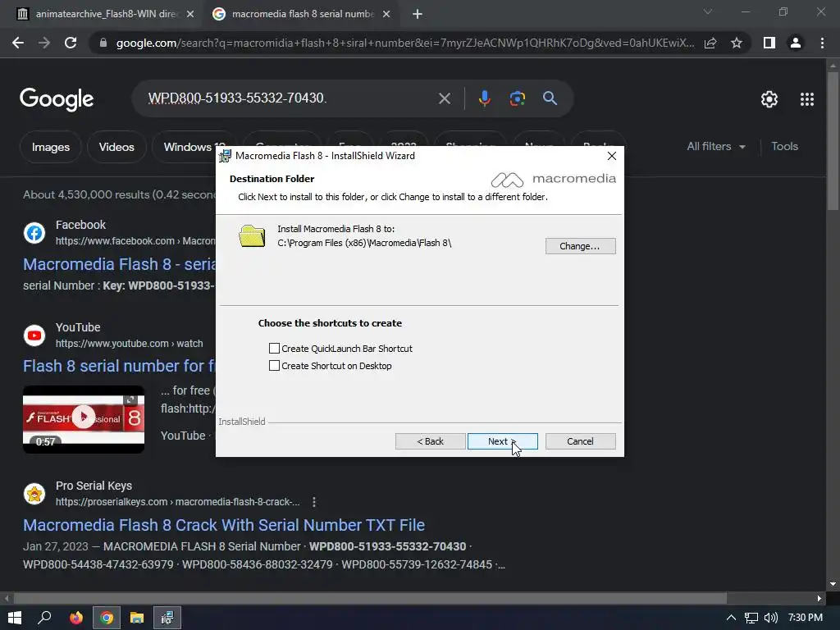Image resolution: width=840 pixels, height=630 pixels.
Task: Clear the Google search box text
Action: 445,98
